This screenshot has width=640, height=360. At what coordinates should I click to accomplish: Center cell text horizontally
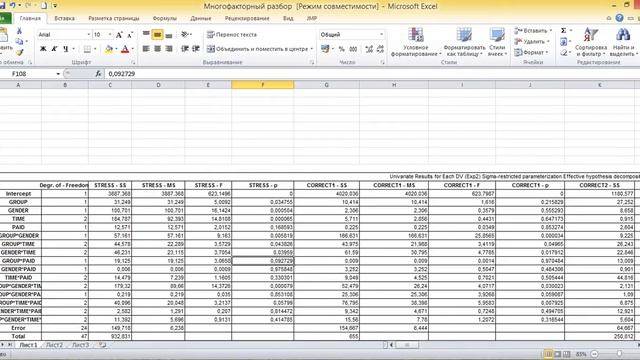click(x=158, y=49)
